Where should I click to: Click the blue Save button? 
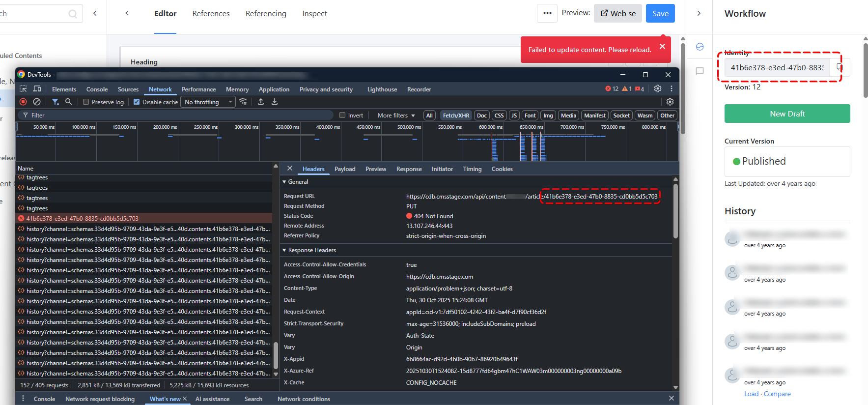tap(660, 13)
